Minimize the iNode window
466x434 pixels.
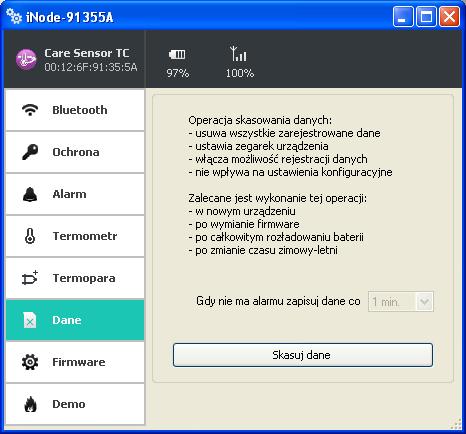(403, 16)
